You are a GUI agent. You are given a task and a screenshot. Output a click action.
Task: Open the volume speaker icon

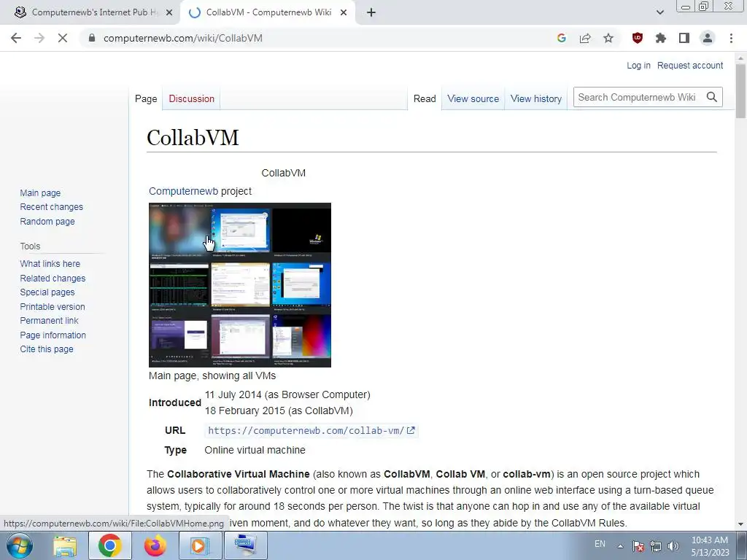coord(673,546)
